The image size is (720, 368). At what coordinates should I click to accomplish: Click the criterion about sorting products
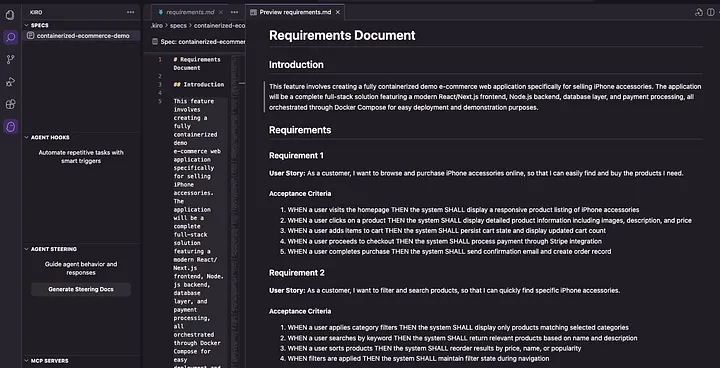point(434,348)
